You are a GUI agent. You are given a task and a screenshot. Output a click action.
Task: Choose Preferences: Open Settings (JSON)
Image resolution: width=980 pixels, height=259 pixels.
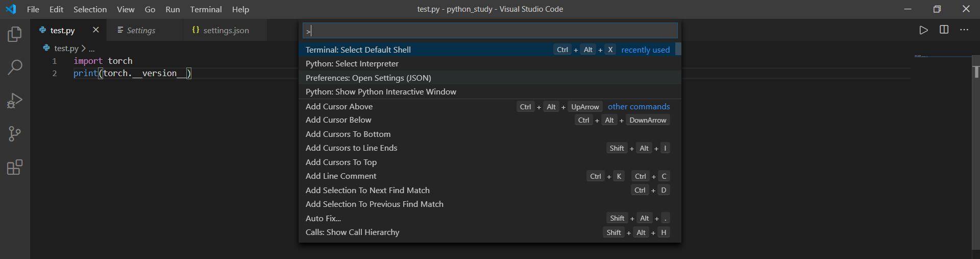coord(368,78)
